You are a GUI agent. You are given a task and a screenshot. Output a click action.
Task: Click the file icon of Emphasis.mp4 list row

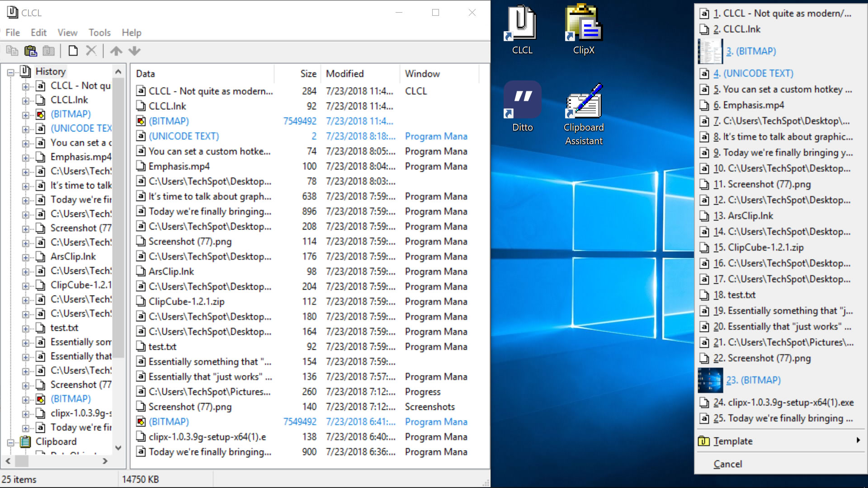coord(141,166)
